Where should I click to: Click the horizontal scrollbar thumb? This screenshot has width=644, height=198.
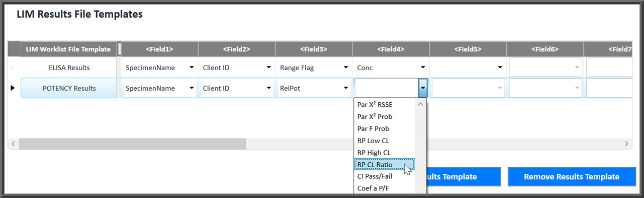point(133,144)
